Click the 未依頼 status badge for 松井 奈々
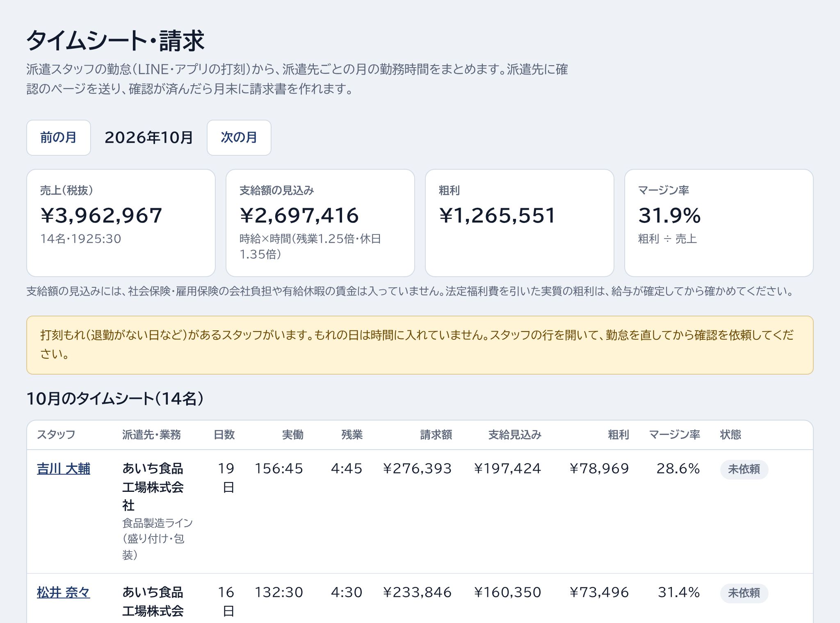Image resolution: width=840 pixels, height=623 pixels. pos(744,593)
